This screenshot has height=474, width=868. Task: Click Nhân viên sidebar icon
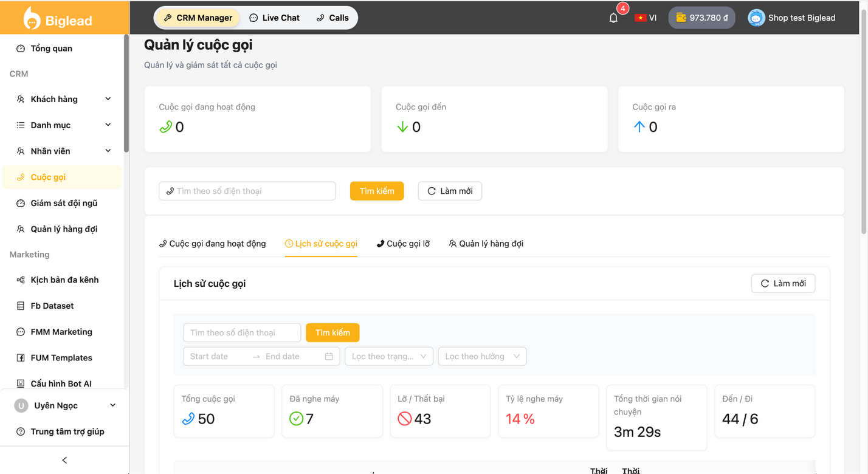[x=21, y=151]
